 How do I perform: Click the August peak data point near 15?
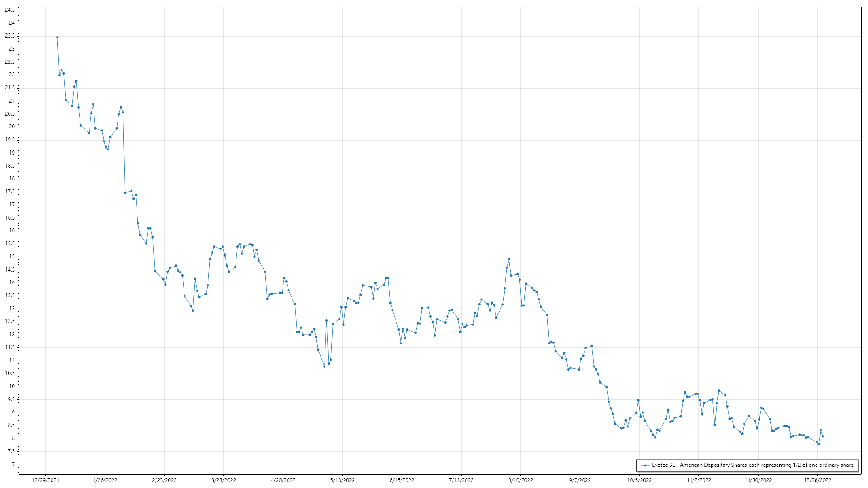[x=509, y=259]
